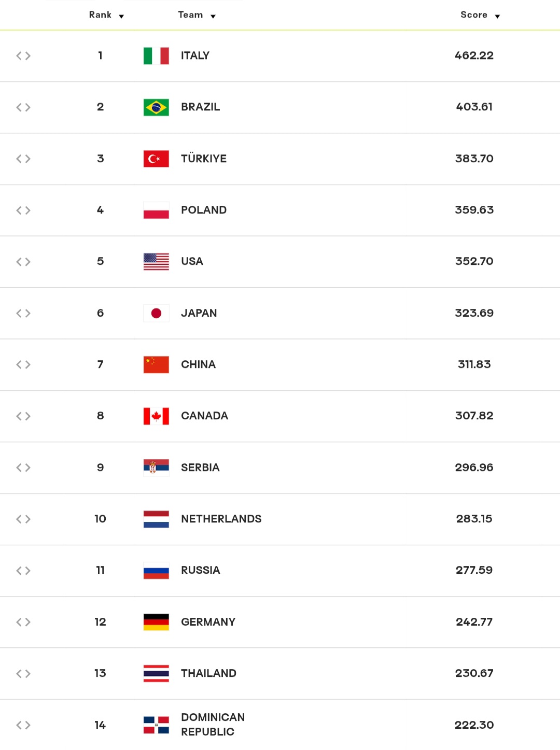The image size is (560, 750).
Task: Select Brazil's score 403.61
Action: coord(474,107)
